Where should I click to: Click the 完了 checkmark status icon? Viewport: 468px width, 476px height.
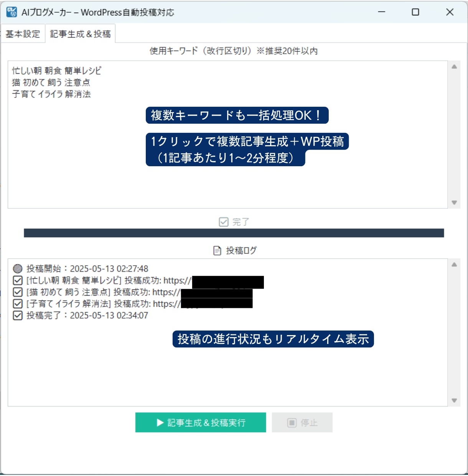[224, 222]
